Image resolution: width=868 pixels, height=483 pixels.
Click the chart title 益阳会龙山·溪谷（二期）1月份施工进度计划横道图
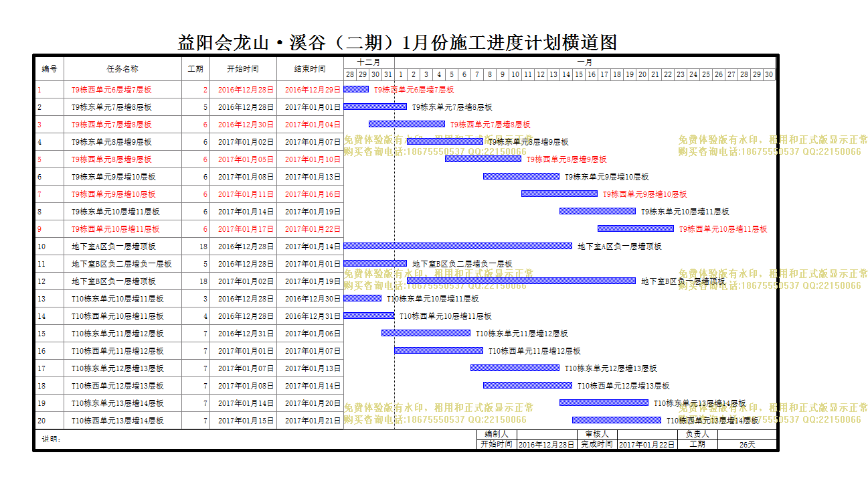[x=397, y=43]
